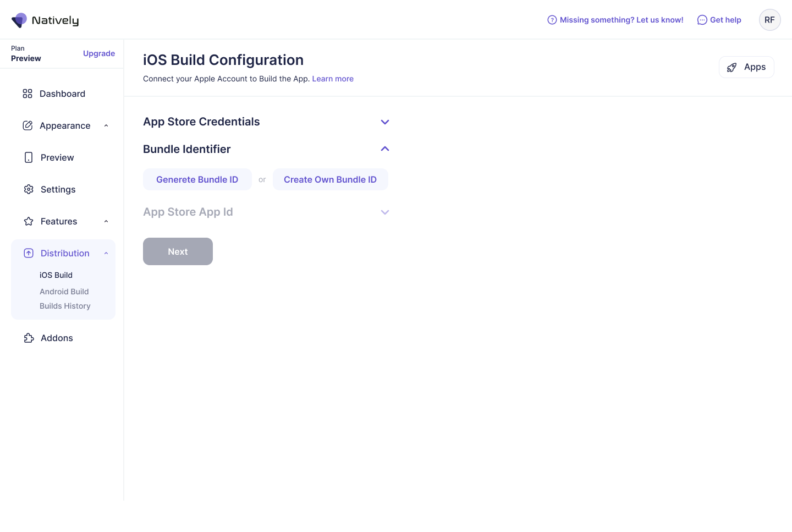Click the Preview phone icon
This screenshot has width=792, height=532.
29,157
